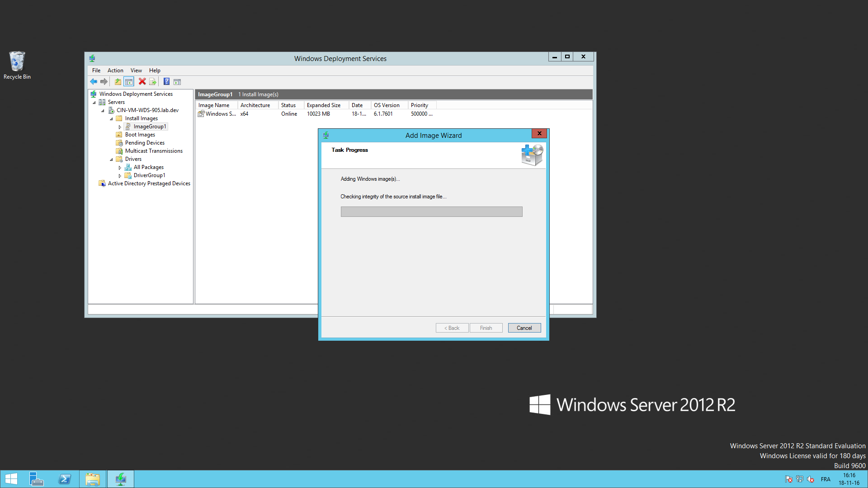The height and width of the screenshot is (488, 868).
Task: Open Server Manager from the taskbar
Action: click(36, 479)
